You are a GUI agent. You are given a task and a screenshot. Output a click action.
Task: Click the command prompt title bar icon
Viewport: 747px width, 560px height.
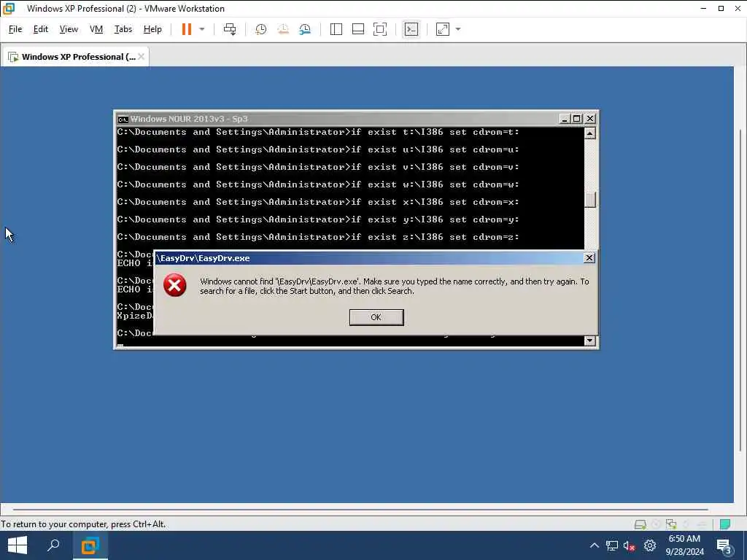(x=123, y=119)
